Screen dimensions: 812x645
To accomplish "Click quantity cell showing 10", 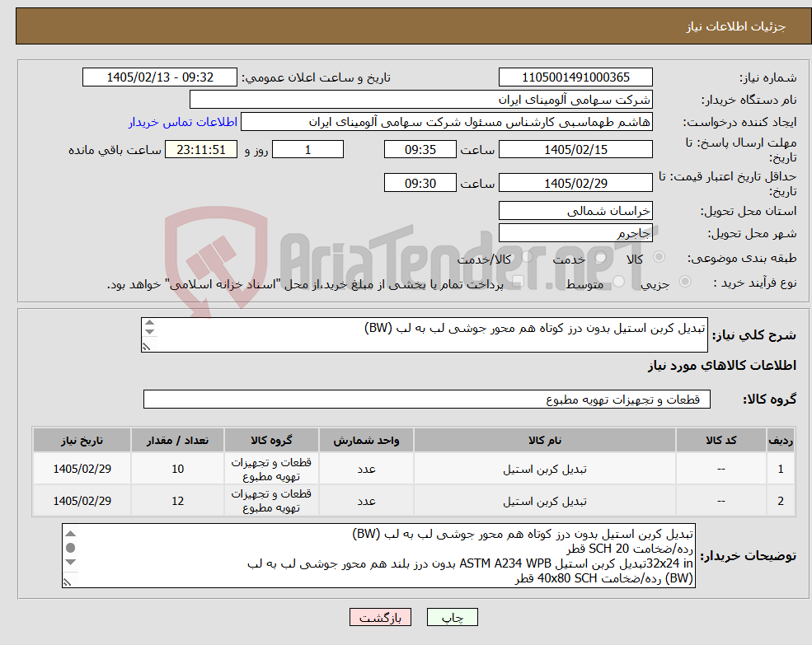I will pyautogui.click(x=177, y=469).
